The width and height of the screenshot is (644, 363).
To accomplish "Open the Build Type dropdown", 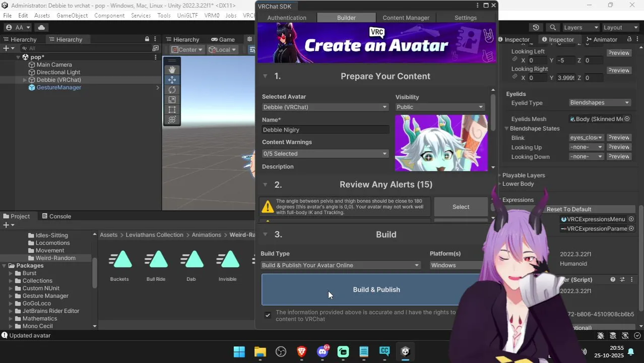I will [x=340, y=265].
